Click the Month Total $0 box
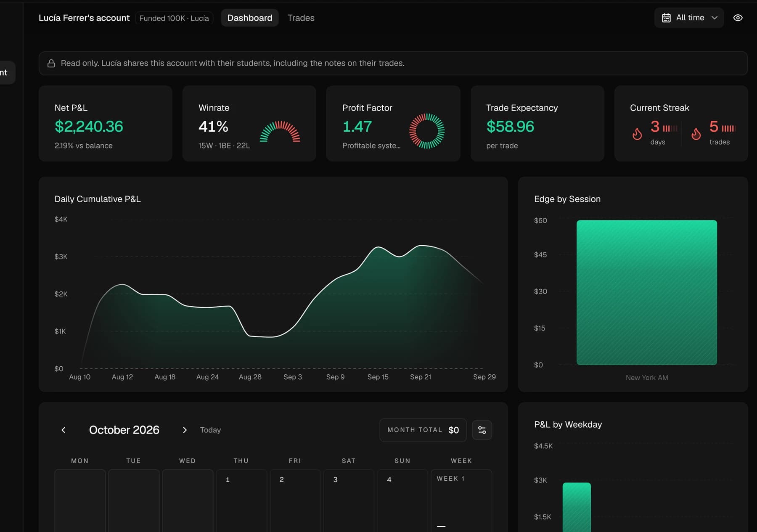 click(x=423, y=430)
